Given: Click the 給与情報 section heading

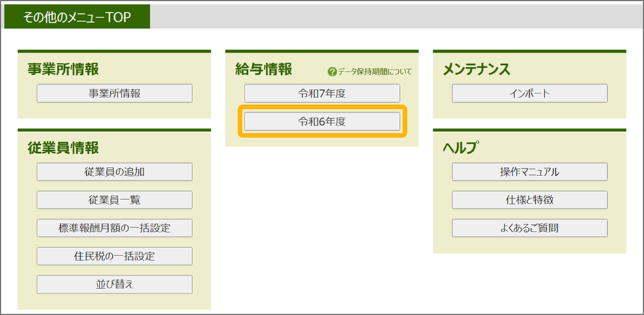Looking at the screenshot, I should pos(263,69).
